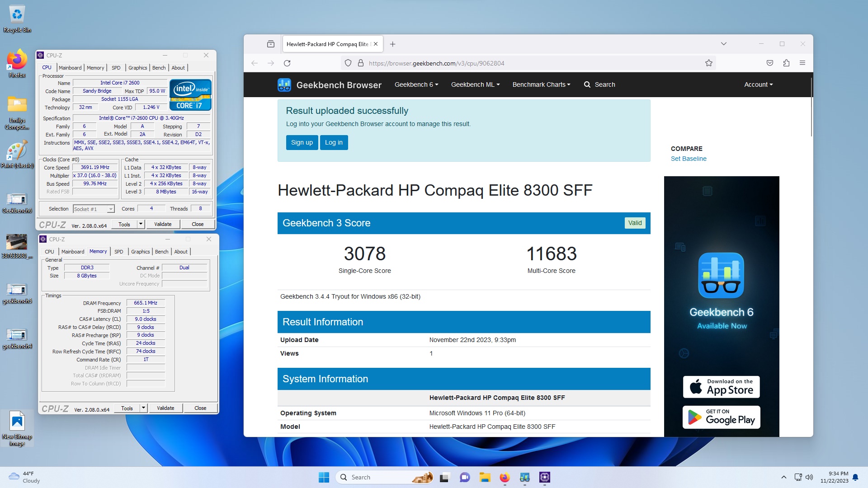Click the browser page vertical scrollbar
Screen dimensions: 868x488
(811, 106)
